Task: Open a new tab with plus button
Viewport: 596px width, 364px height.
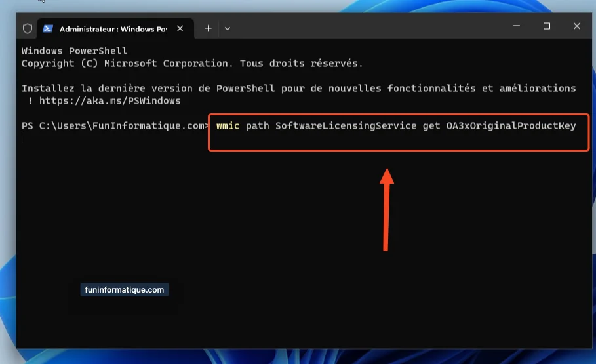Action: coord(208,28)
